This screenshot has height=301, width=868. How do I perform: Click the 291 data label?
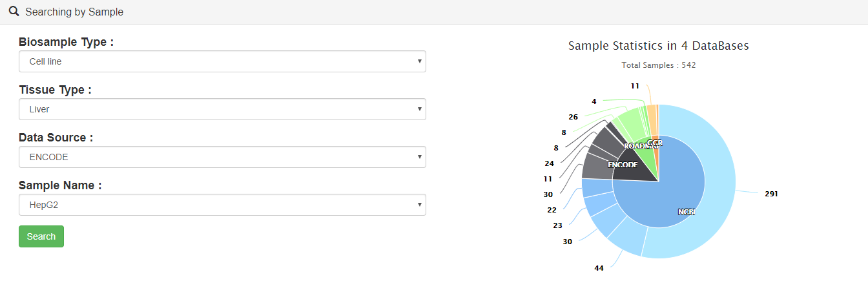[771, 194]
